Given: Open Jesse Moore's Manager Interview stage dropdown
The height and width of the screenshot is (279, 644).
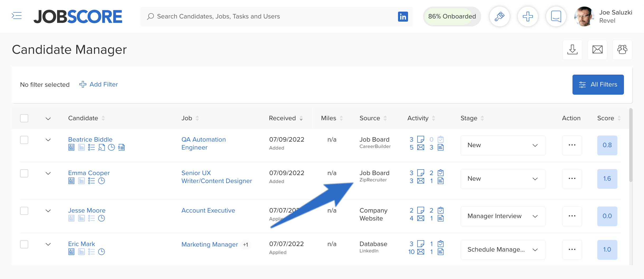Looking at the screenshot, I should pyautogui.click(x=503, y=216).
